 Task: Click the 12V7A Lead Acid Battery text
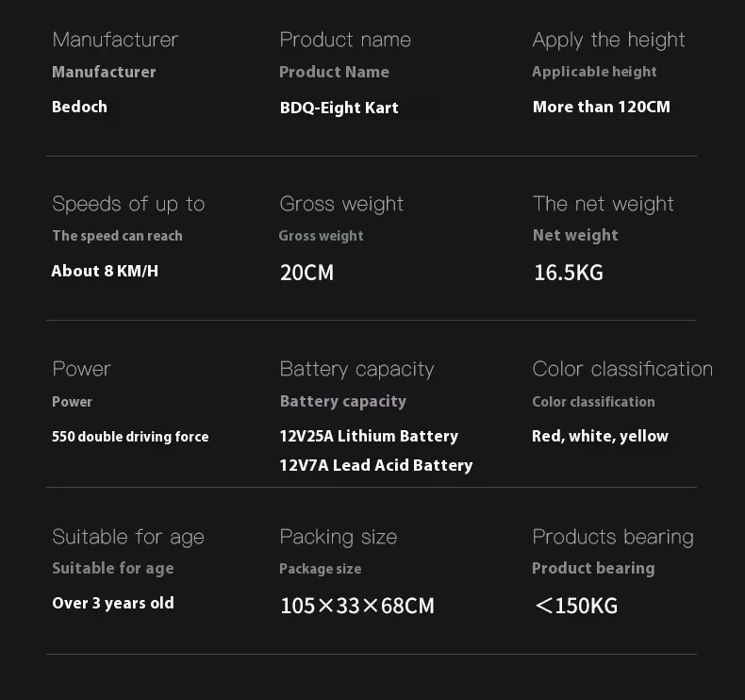point(375,465)
